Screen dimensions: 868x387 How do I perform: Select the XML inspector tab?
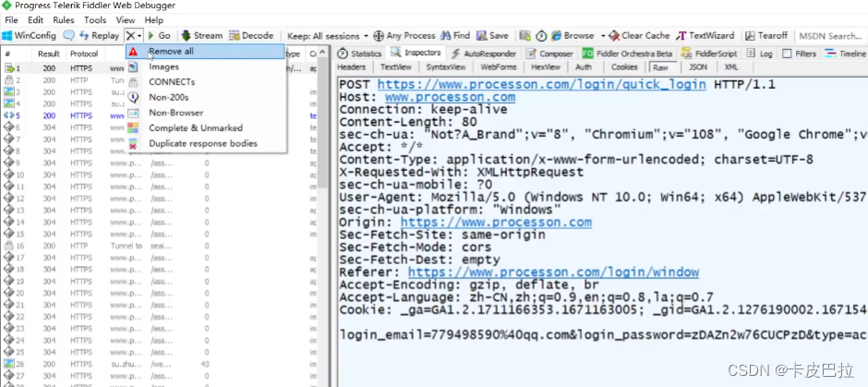[731, 67]
